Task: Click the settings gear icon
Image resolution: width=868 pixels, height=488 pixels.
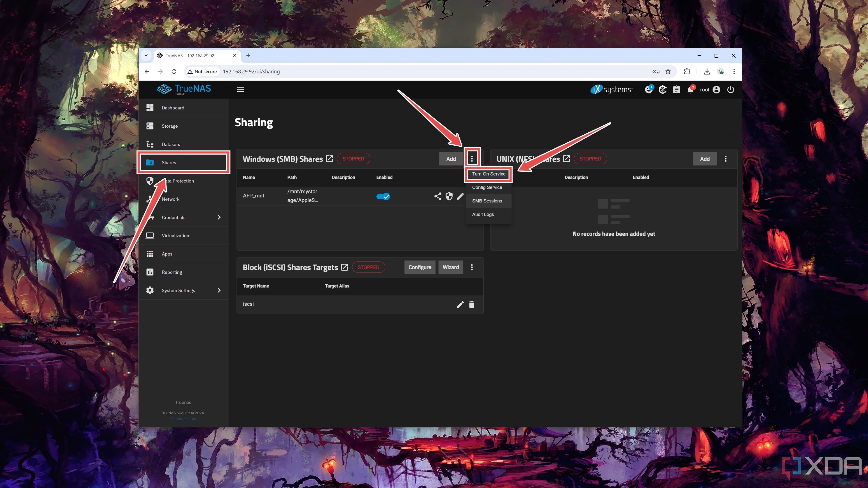Action: tap(150, 290)
